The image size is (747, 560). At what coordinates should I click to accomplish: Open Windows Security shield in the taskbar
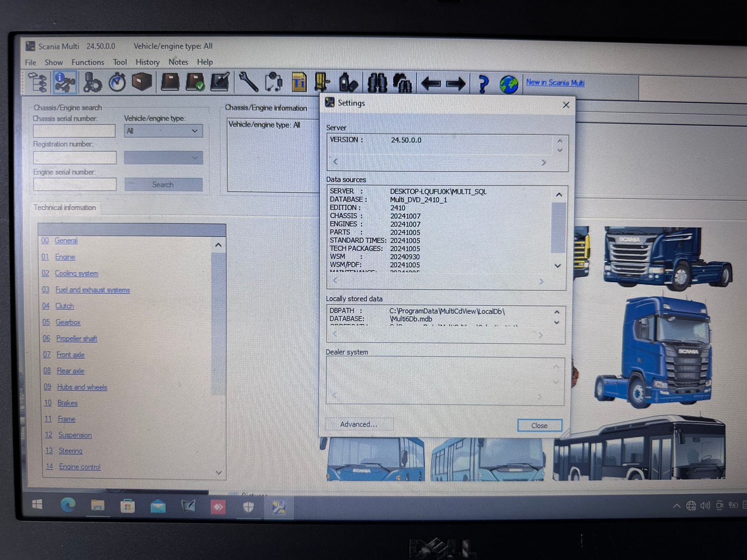pos(248,507)
